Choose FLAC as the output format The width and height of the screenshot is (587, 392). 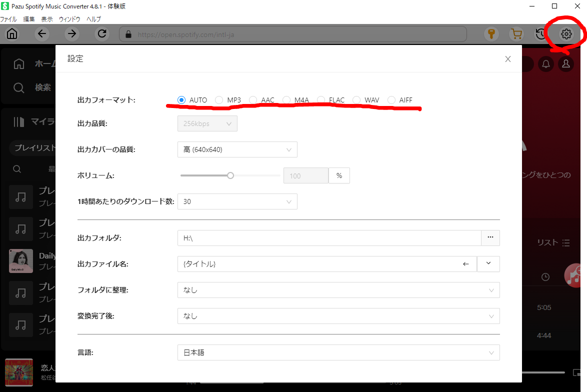coord(321,100)
